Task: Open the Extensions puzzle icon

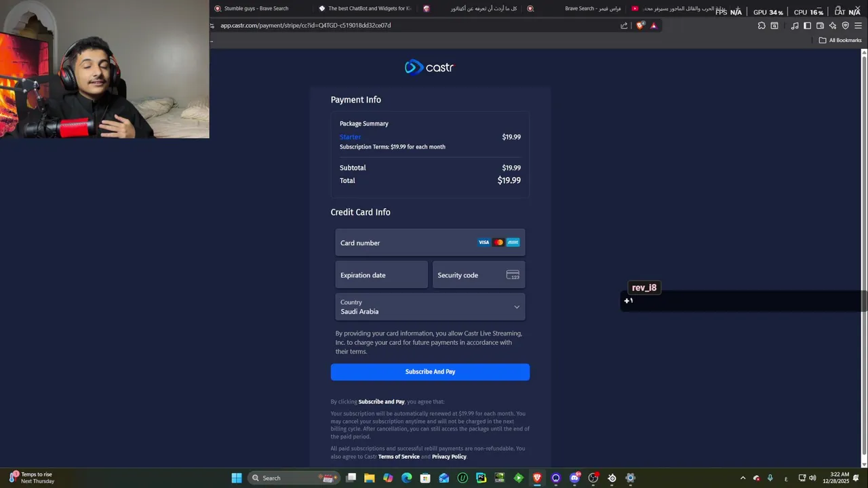Action: 762,26
